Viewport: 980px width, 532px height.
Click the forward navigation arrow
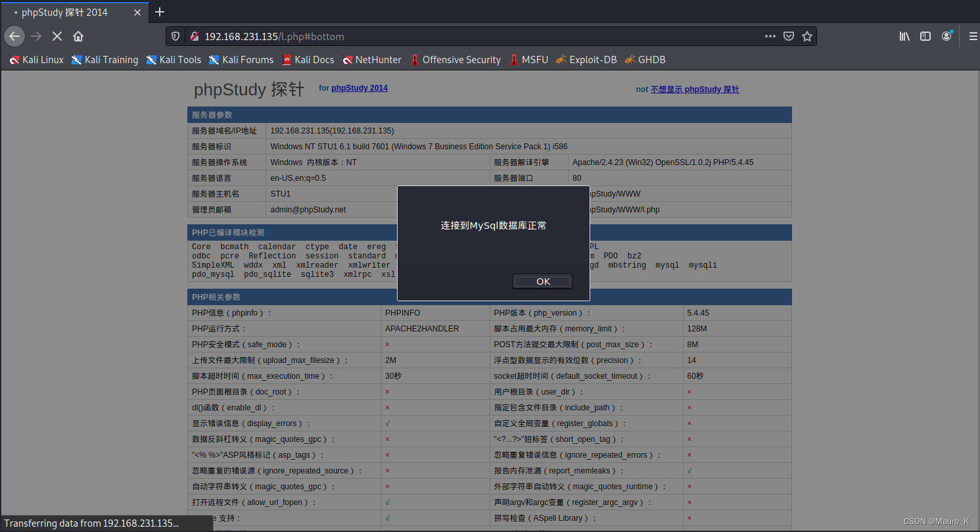(x=36, y=36)
